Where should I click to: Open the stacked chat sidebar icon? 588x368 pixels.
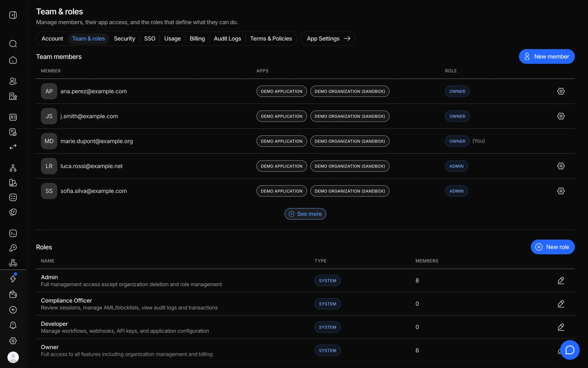pyautogui.click(x=13, y=212)
